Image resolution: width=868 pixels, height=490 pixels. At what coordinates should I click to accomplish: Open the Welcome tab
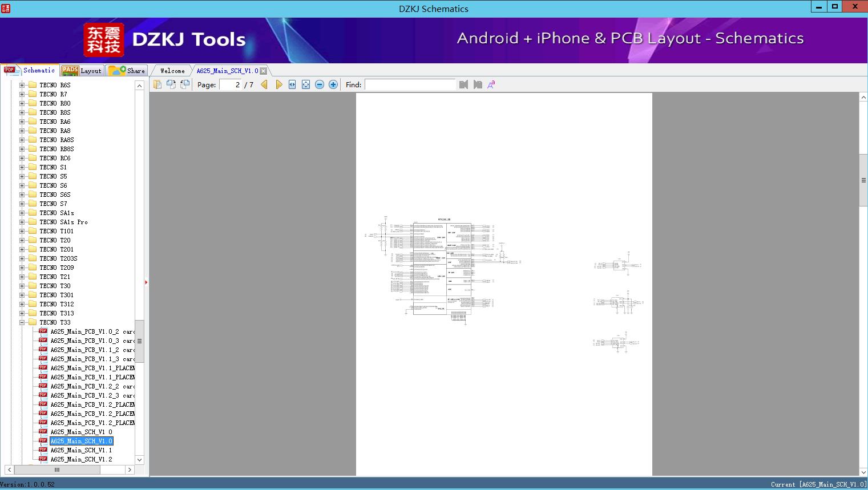[172, 71]
